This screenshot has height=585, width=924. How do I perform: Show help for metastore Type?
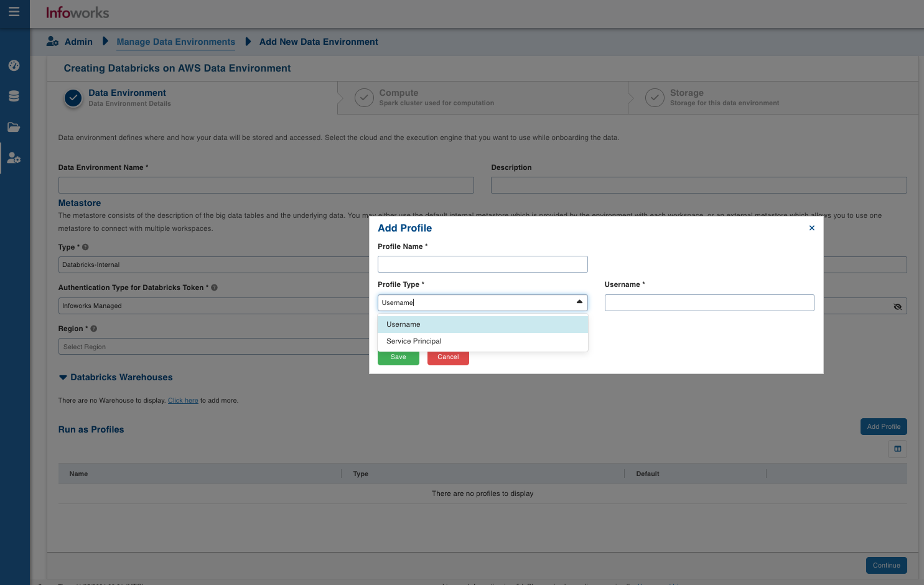point(85,247)
